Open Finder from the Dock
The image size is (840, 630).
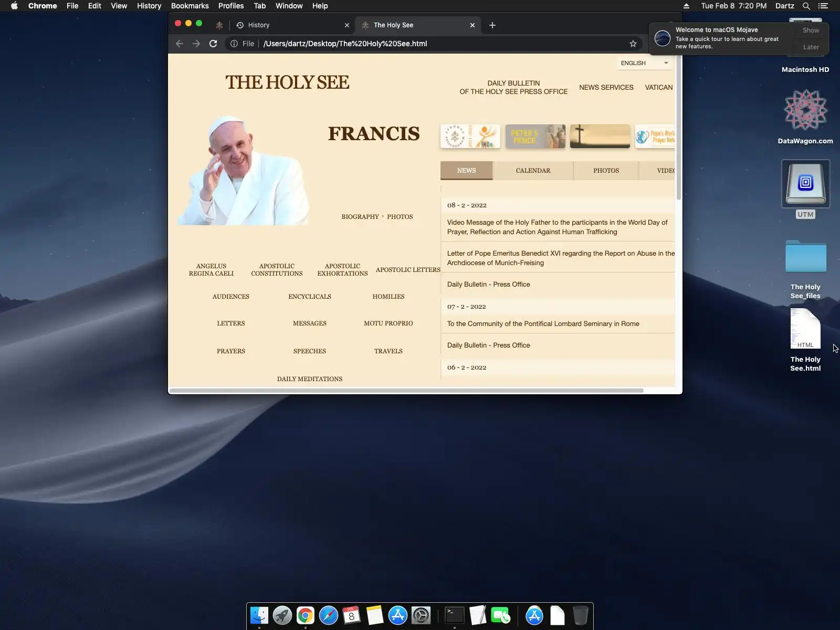(259, 615)
